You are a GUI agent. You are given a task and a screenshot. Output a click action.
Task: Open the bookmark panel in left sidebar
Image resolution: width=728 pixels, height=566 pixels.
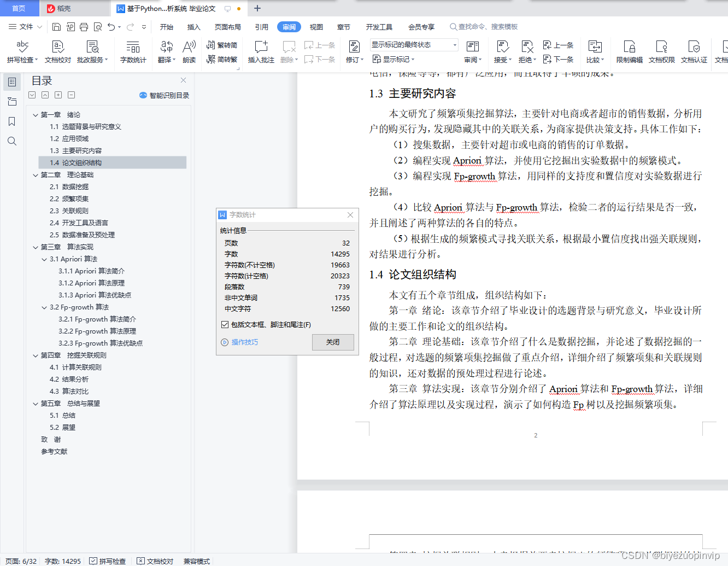(x=12, y=121)
